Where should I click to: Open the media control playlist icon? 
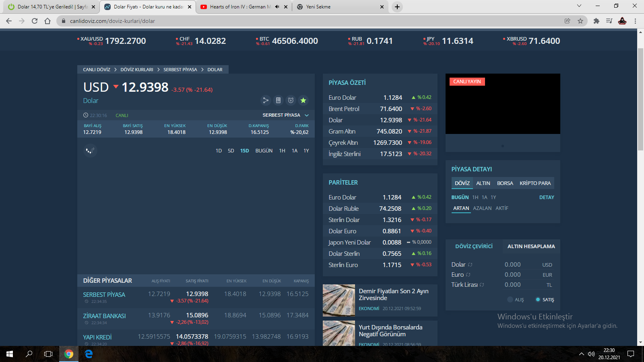[x=609, y=21]
